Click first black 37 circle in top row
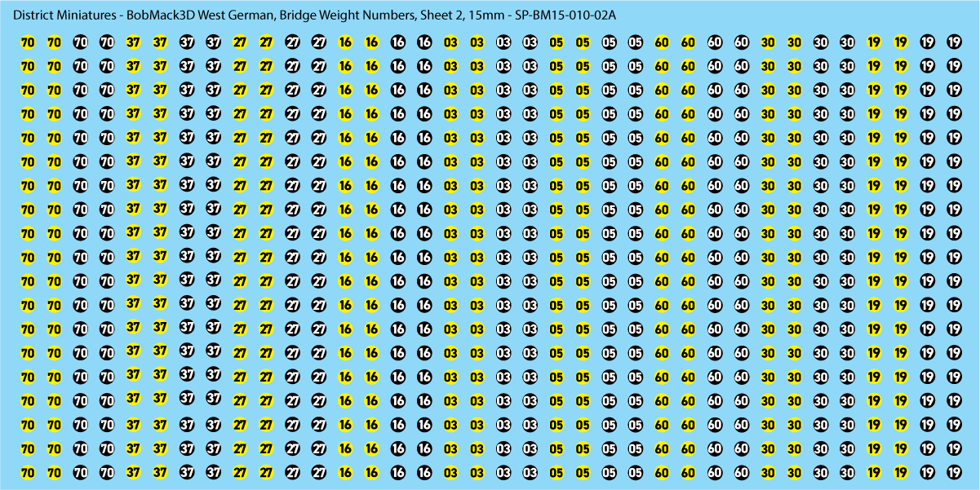Viewport: 980px width, 490px height. (x=187, y=42)
